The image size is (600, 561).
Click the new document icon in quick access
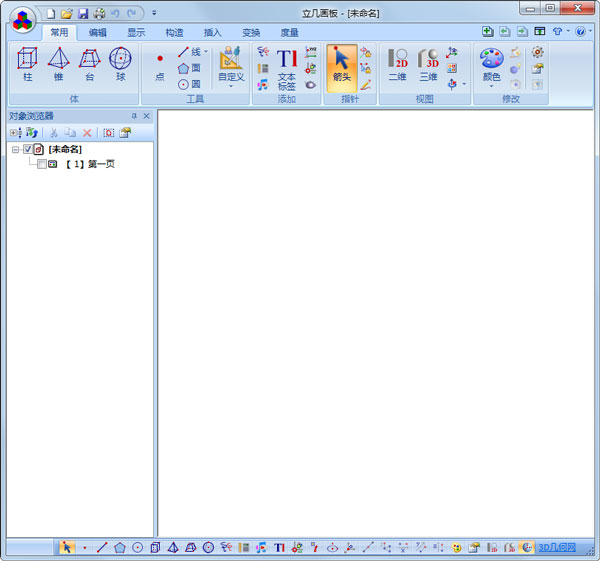pos(51,14)
